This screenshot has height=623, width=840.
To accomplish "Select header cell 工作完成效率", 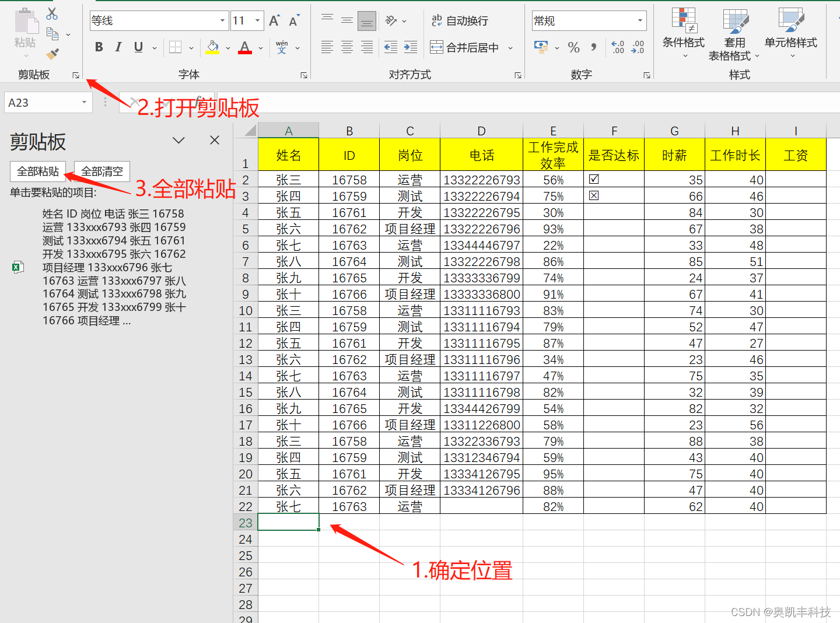I will [553, 155].
